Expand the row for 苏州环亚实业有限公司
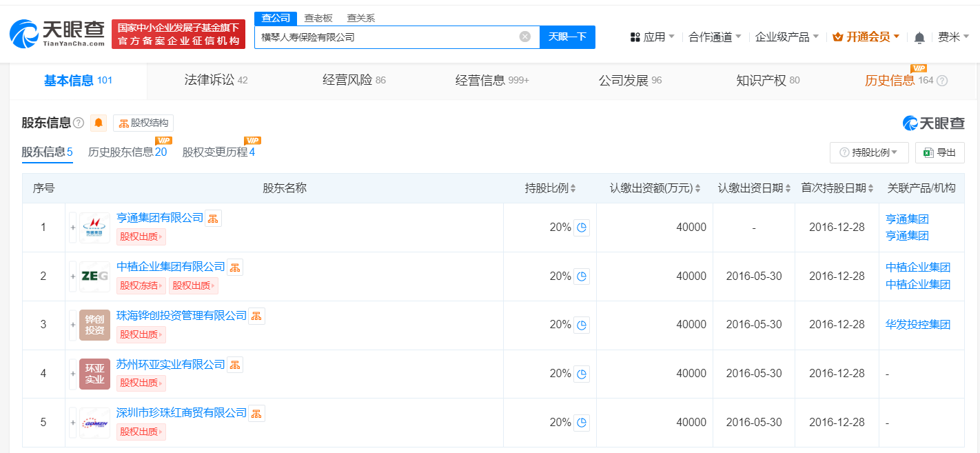The image size is (980, 453). pos(72,373)
